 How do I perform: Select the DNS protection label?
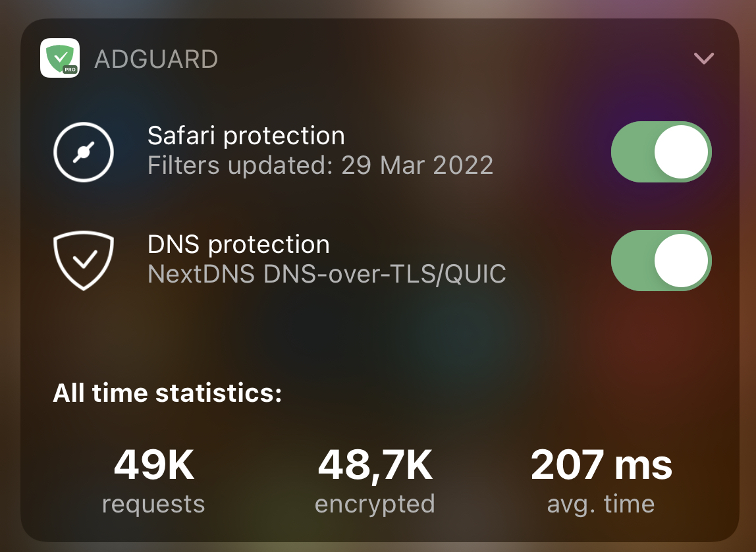[238, 244]
